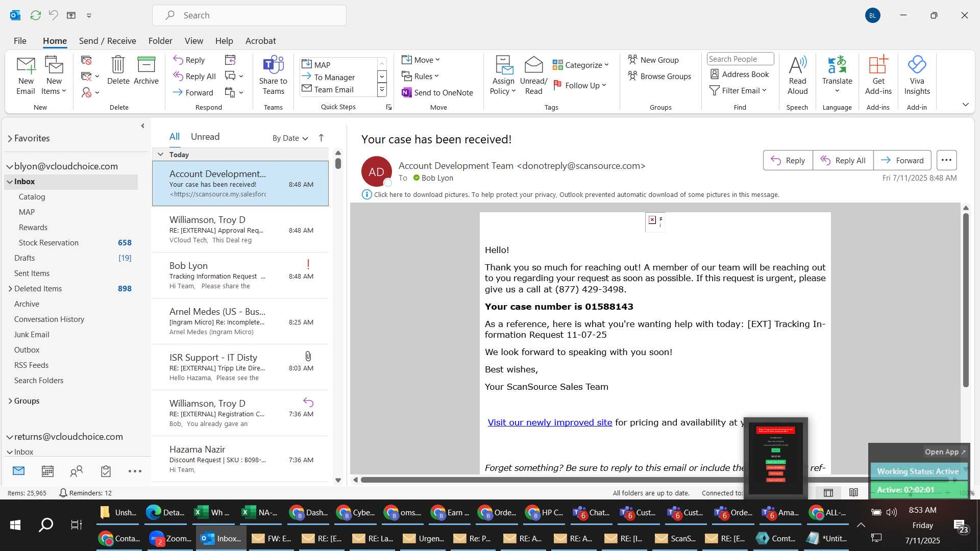Open the Send / Receive tab
Viewport: 980px width, 551px height.
[x=107, y=41]
